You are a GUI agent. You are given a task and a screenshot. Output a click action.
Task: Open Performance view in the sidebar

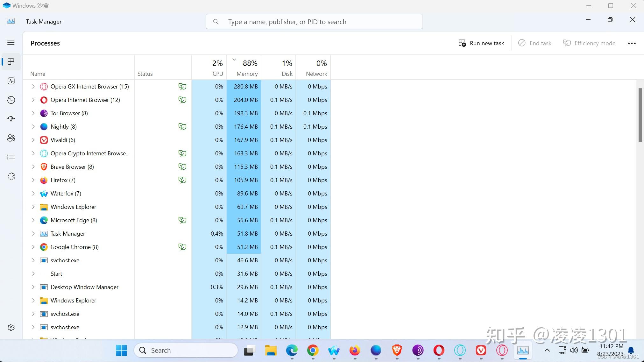[x=11, y=81]
